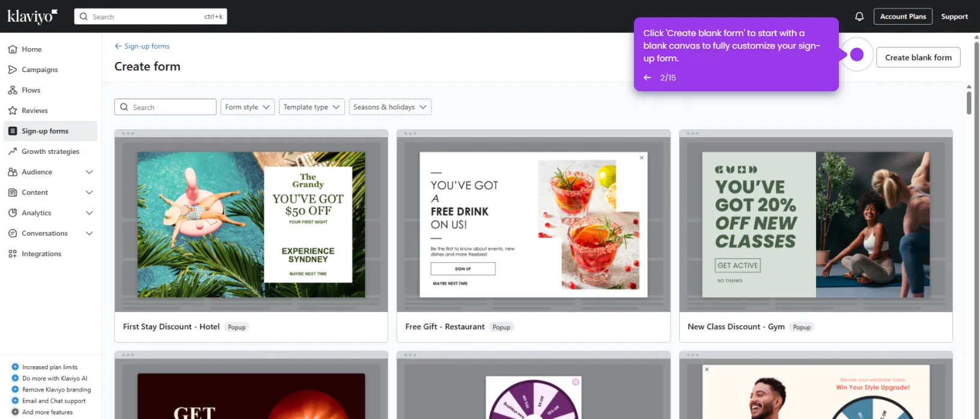
Task: Click the Conversations chat bubble icon
Action: pos(13,233)
